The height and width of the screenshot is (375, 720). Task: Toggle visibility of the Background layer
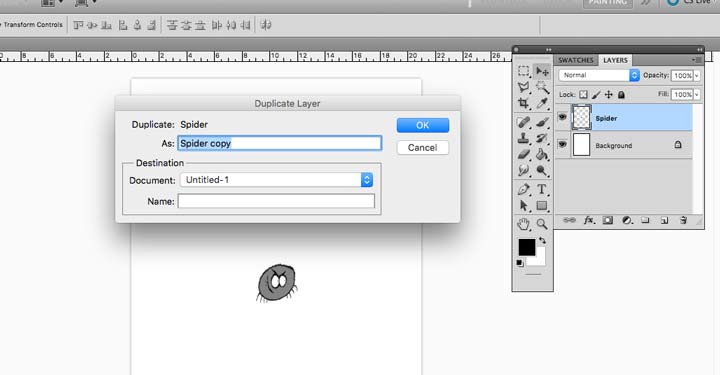[x=562, y=144]
